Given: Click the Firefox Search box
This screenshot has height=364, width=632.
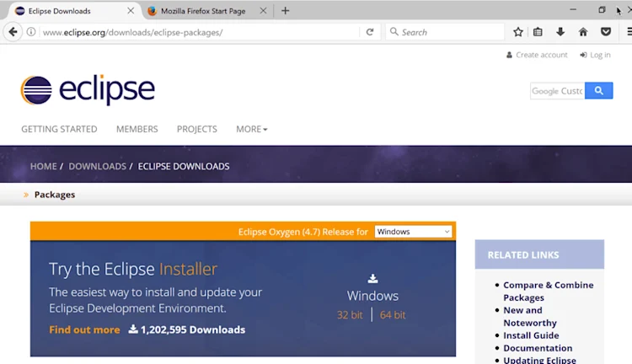Looking at the screenshot, I should point(446,32).
